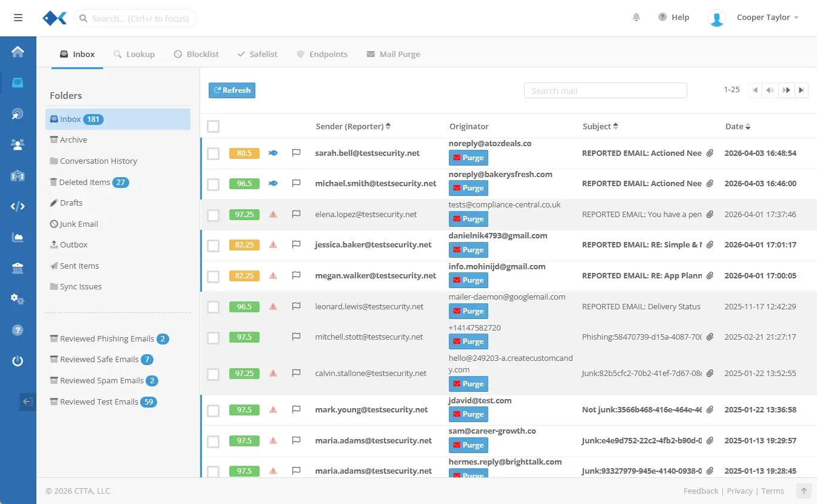Purge the noreply@atozdeals.co email
This screenshot has width=817, height=504.
tap(468, 158)
